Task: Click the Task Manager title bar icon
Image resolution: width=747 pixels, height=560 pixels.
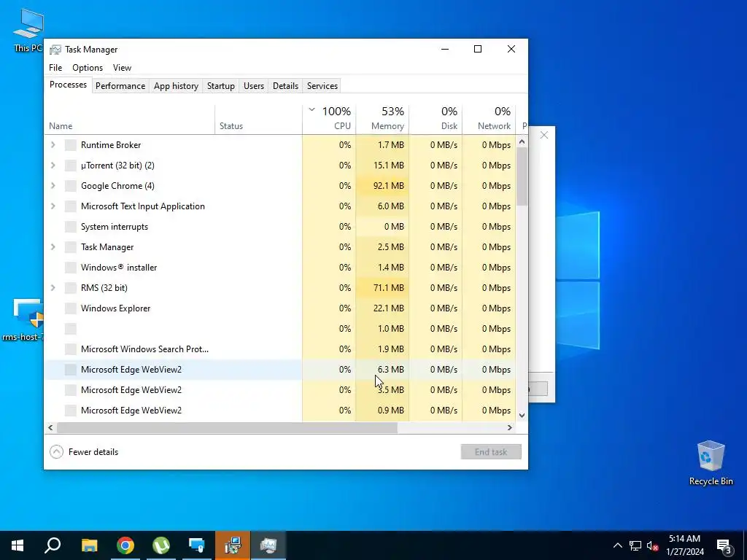Action: point(55,50)
